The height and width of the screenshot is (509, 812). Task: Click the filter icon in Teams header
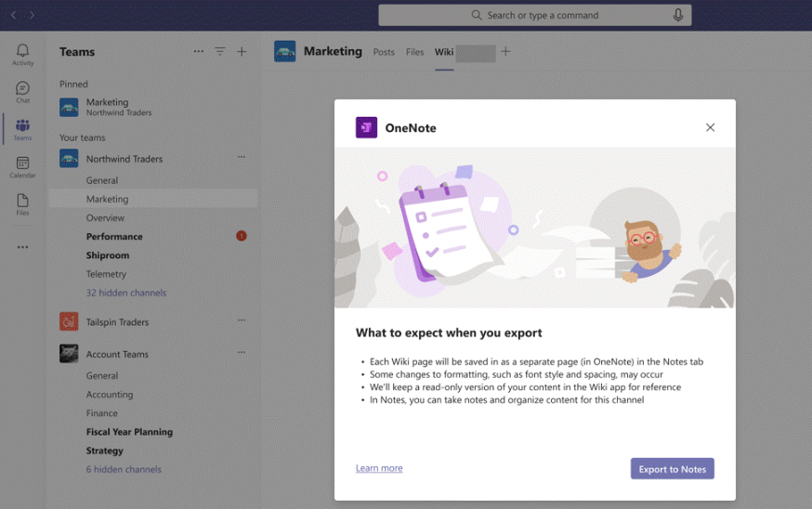[220, 52]
